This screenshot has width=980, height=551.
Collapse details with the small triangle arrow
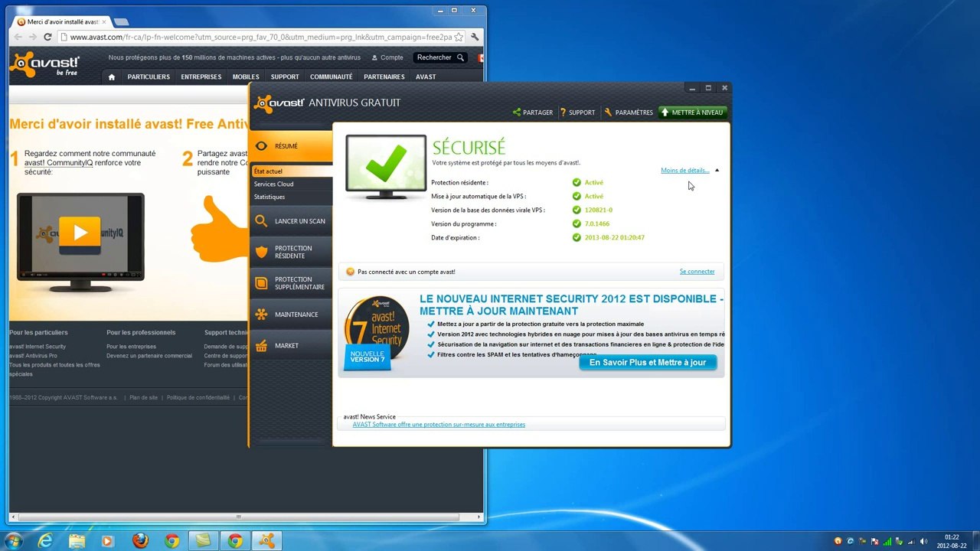(717, 171)
